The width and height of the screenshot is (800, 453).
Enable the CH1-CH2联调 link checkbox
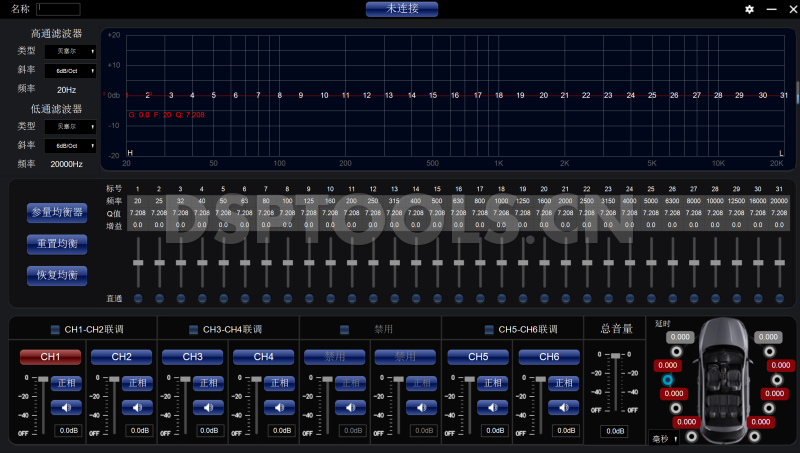coord(55,330)
